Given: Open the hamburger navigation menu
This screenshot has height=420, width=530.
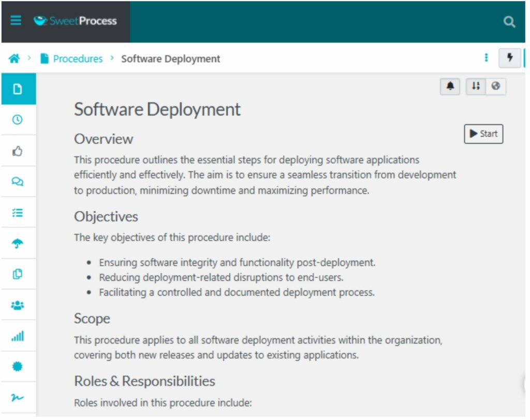Looking at the screenshot, I should [16, 21].
